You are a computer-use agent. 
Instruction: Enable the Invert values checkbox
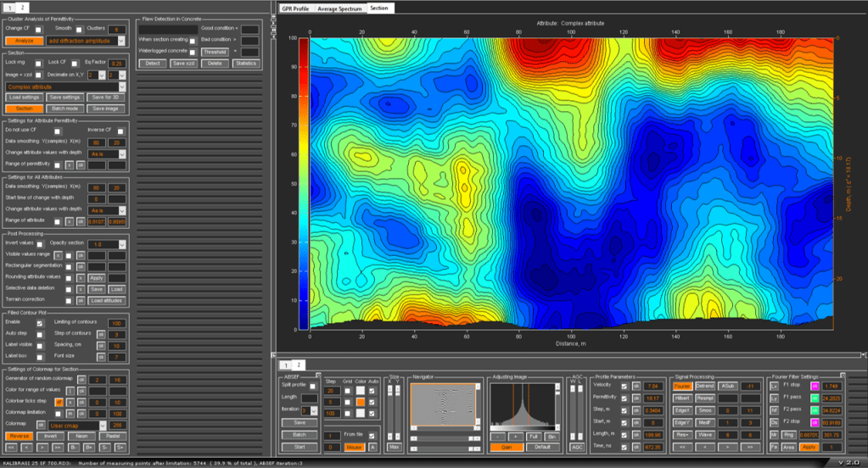point(40,242)
